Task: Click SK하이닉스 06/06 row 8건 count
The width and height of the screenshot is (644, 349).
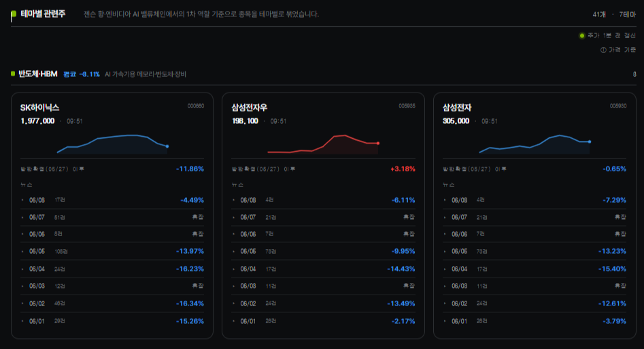Action: click(58, 234)
